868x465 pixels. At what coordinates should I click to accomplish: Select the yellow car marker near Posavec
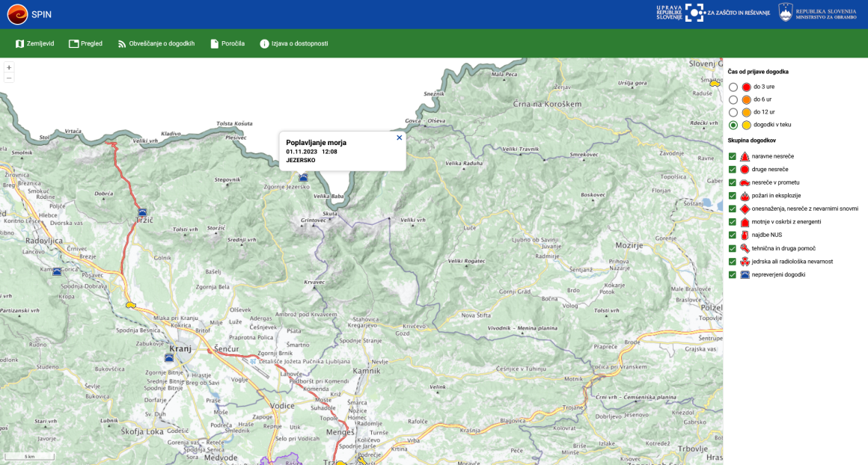pyautogui.click(x=131, y=305)
